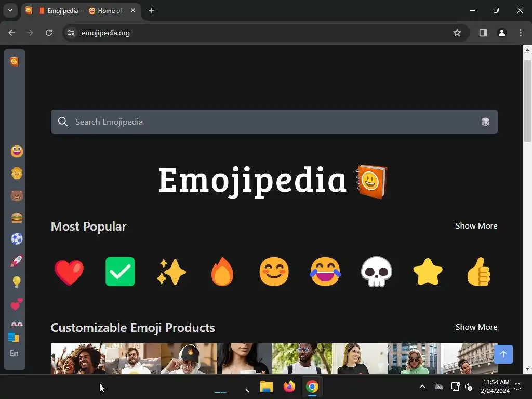Show more Most Popular emojis
Image resolution: width=532 pixels, height=399 pixels.
click(476, 226)
